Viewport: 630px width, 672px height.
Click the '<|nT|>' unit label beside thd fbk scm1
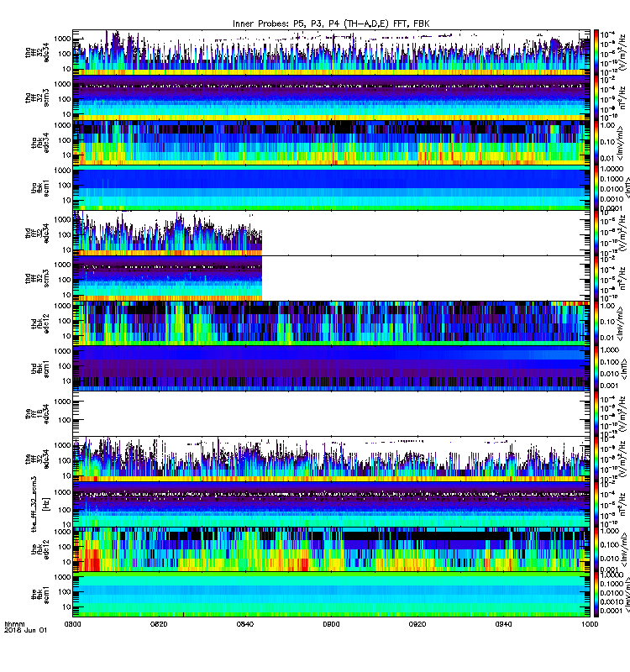(625, 369)
